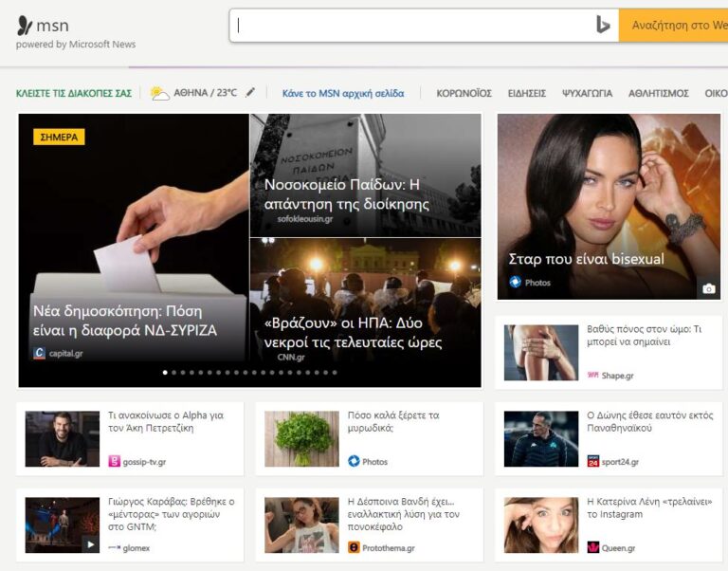Click ΚΛΕΙΣΤΕ ΤΙΣ ΔΙΑΚΟΠΕΣ ΣΑΣ link
728x571 pixels.
[x=74, y=93]
